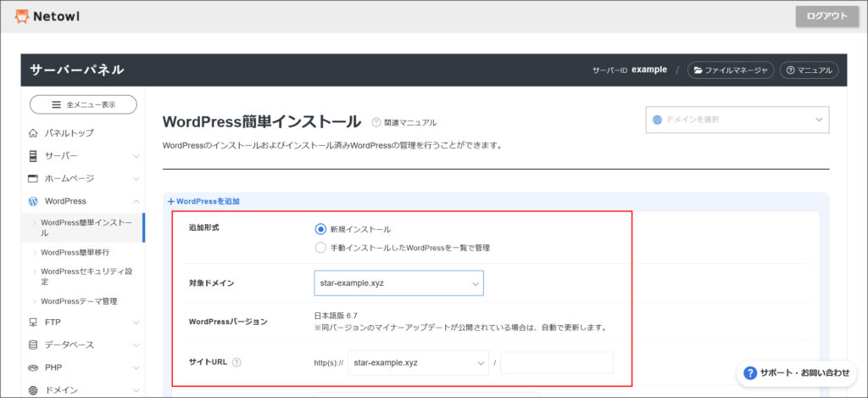This screenshot has height=398, width=868.
Task: Click the globe icon in ドメインを選択 box
Action: tap(658, 120)
